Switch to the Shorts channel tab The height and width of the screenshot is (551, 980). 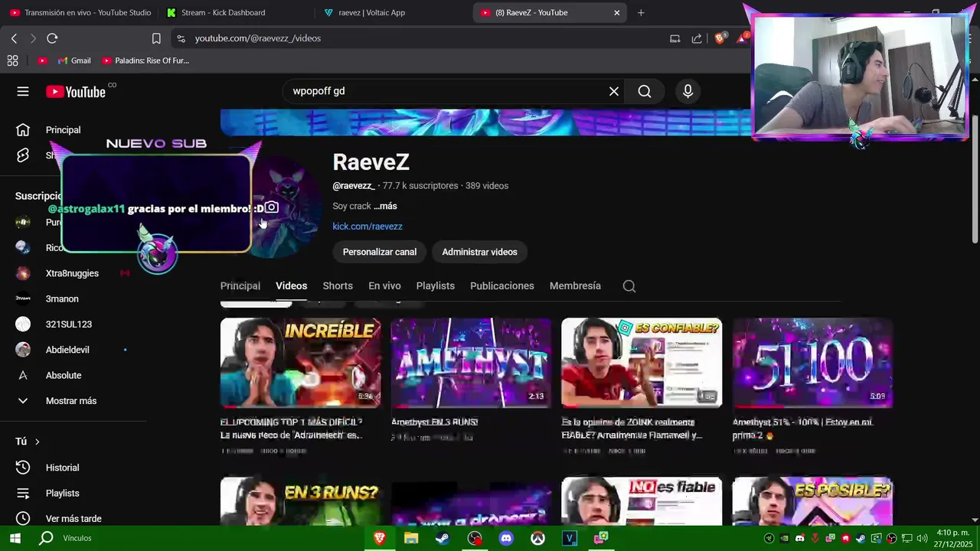(x=338, y=286)
